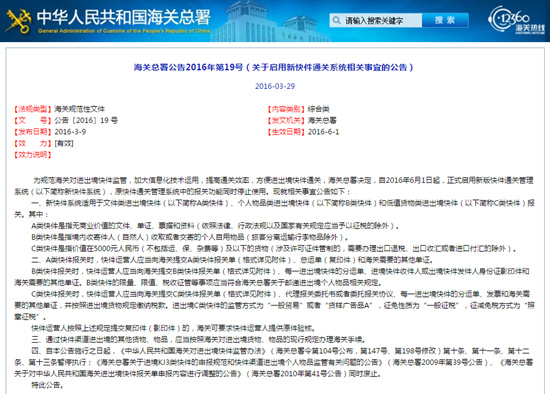Click the paragraph starting 为规范海关对进出境快件监管
Viewport: 550px width, 394px height.
tap(274, 186)
